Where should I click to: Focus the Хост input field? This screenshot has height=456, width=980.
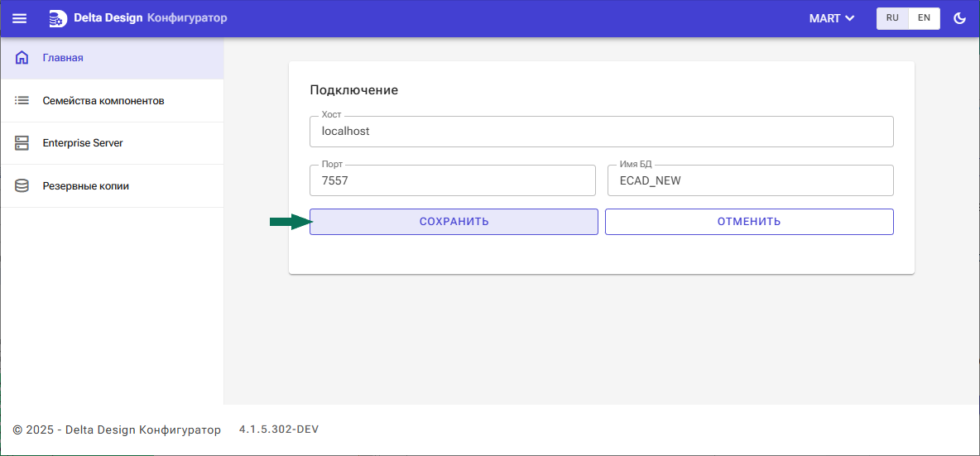click(601, 132)
